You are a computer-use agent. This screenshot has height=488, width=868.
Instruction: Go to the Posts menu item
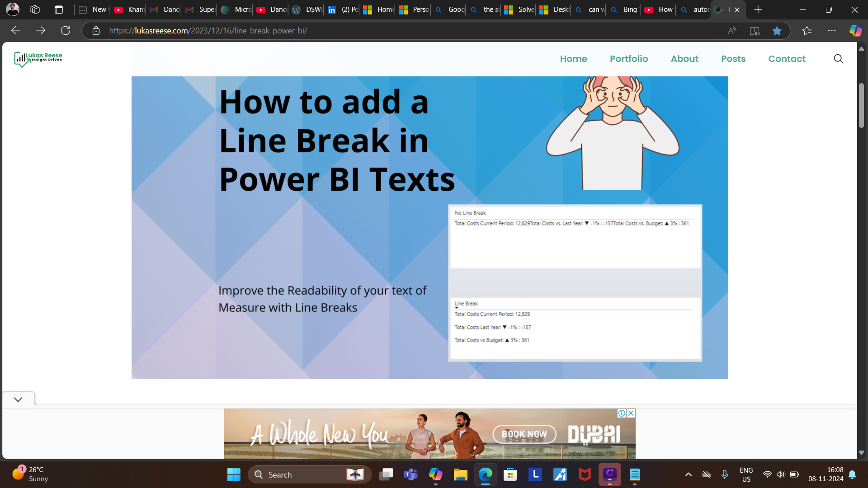point(733,59)
